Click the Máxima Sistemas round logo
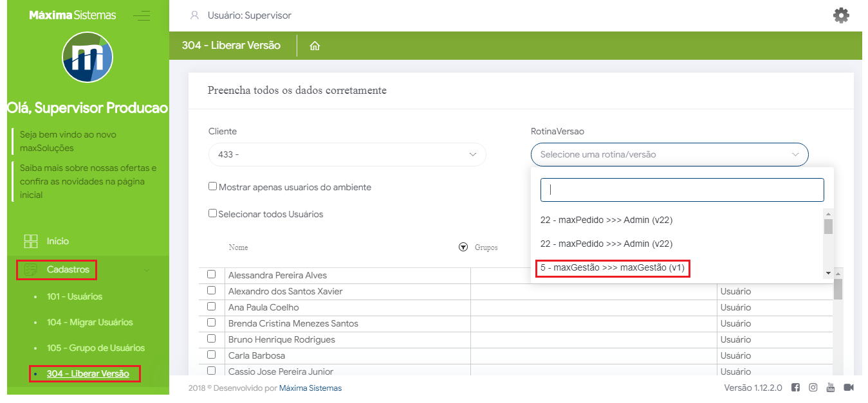 coord(88,58)
